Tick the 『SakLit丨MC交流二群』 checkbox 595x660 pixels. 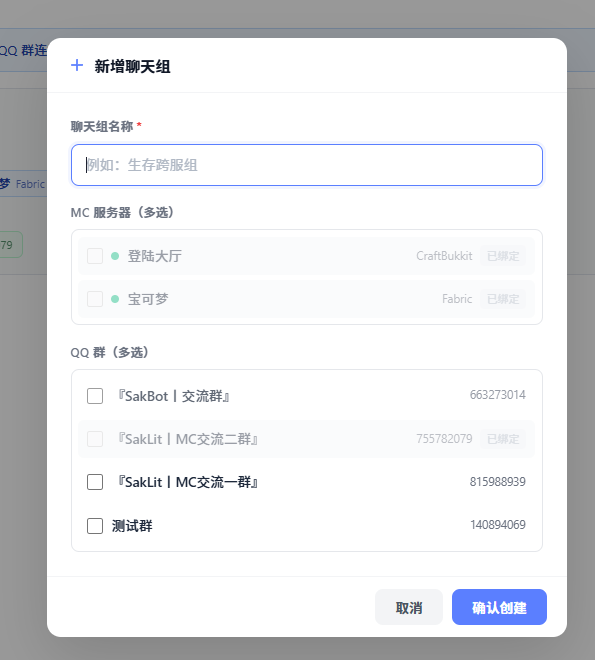tap(95, 439)
